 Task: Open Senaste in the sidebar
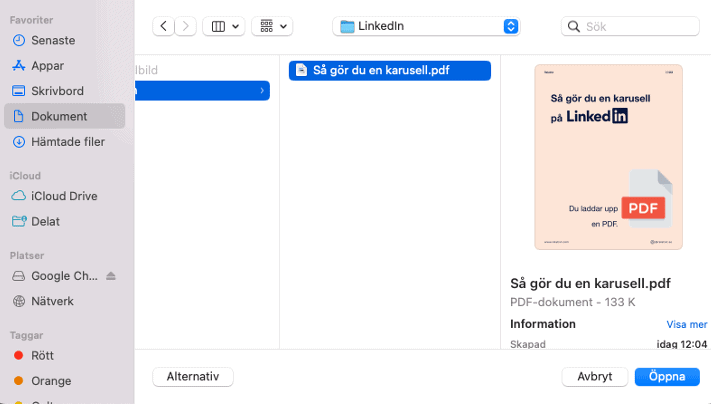(64, 40)
